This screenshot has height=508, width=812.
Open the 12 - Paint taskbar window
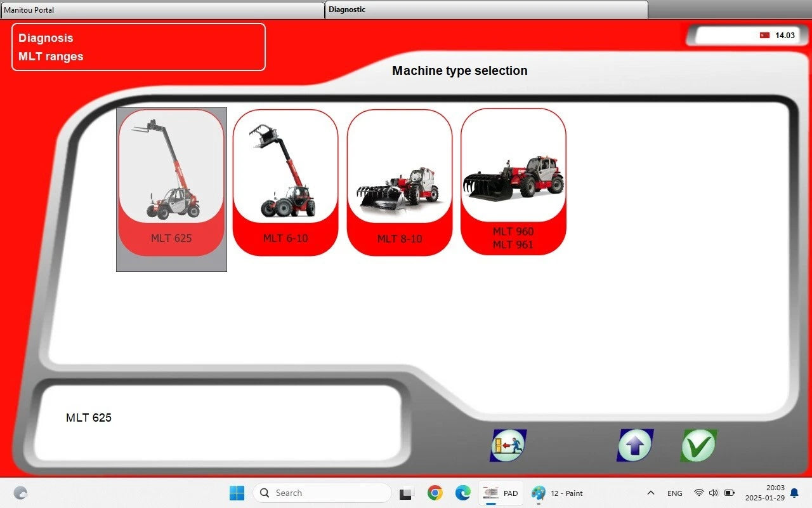(558, 493)
